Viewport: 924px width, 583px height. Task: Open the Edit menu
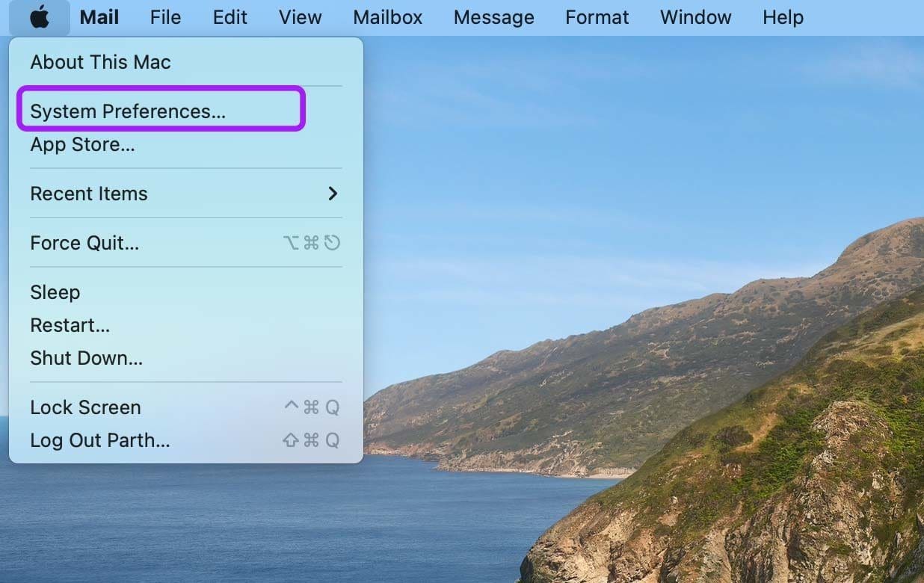pyautogui.click(x=230, y=17)
